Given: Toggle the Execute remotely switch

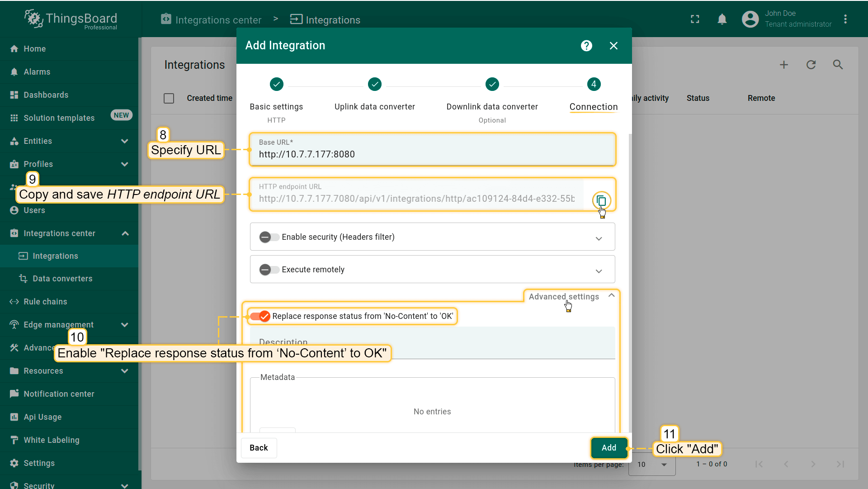Looking at the screenshot, I should 269,270.
